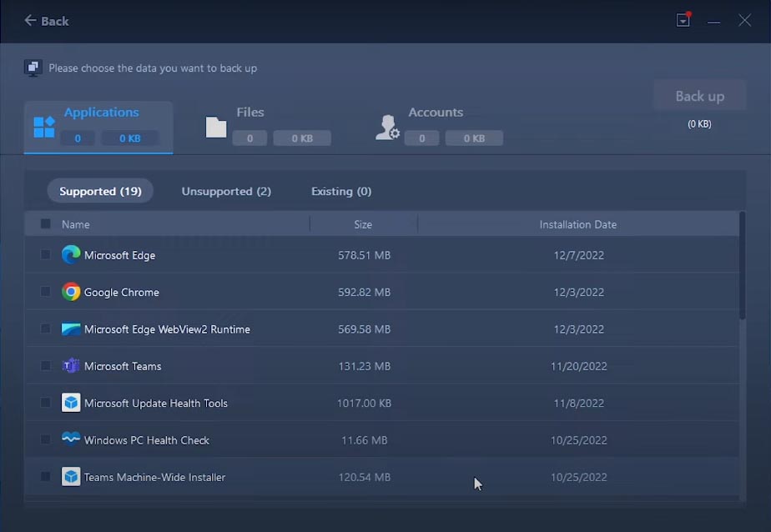This screenshot has height=532, width=771.
Task: Click the Teams Machine-Wide Installer icon
Action: [x=71, y=476]
